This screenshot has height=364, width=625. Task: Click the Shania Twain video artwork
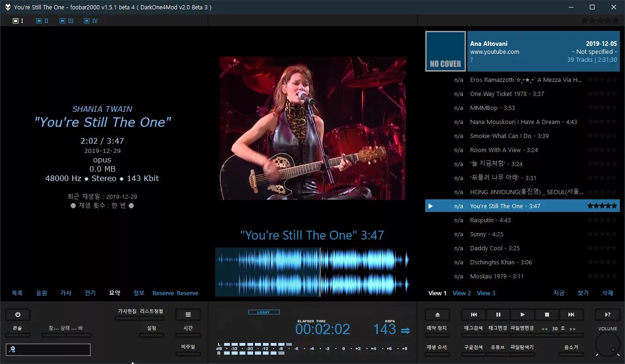tap(312, 128)
